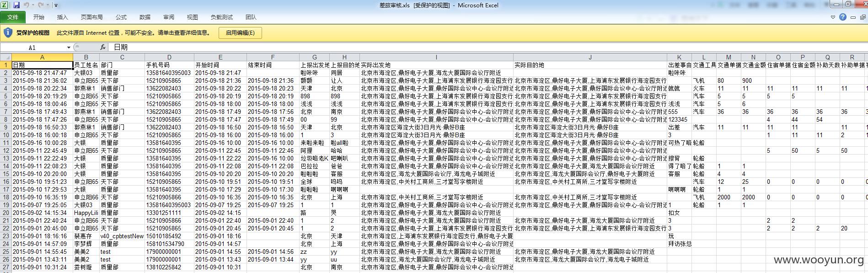Open the Name Box dropdown arrow
The height and width of the screenshot is (273, 868).
pyautogui.click(x=69, y=47)
